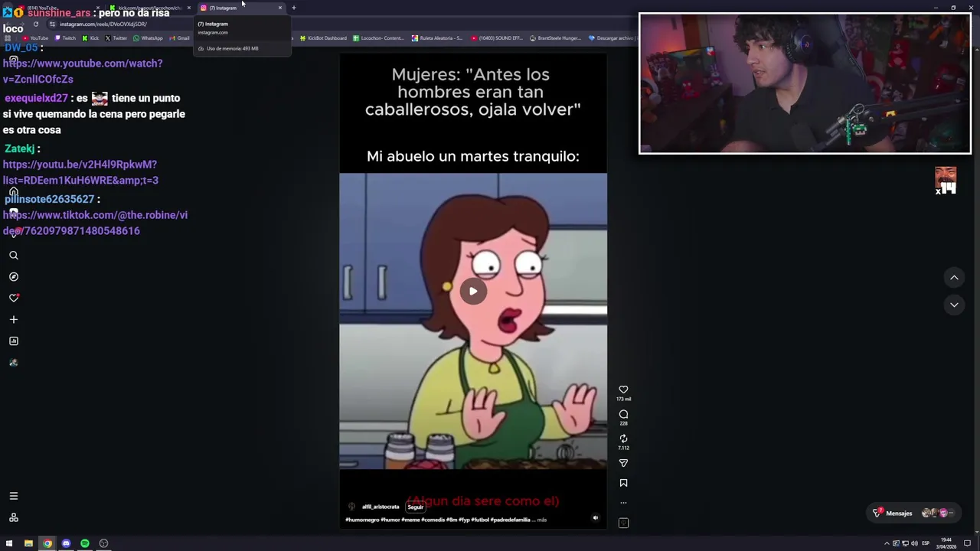The width and height of the screenshot is (980, 551).
Task: Share the reel using the paper plane icon
Action: pos(623,463)
